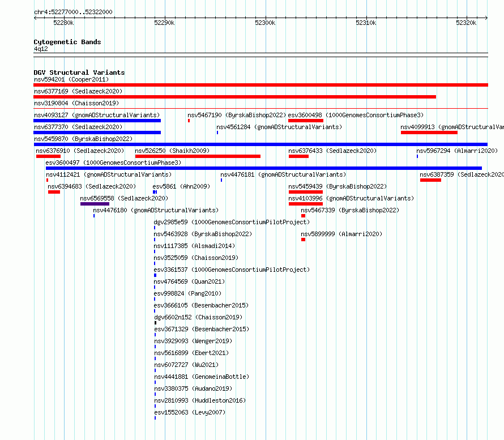The width and height of the screenshot is (504, 440).
Task: Open nsv5467190 (ByrskaBishop2022) label
Action: tap(237, 115)
